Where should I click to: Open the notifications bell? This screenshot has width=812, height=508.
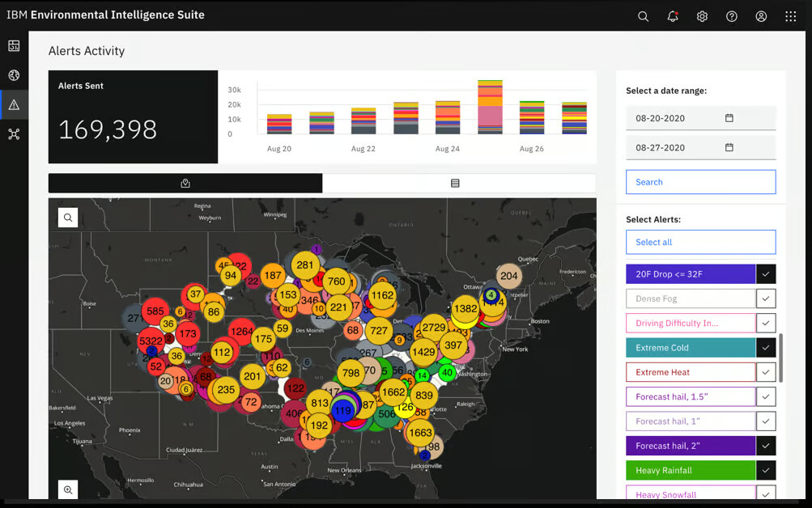(673, 16)
